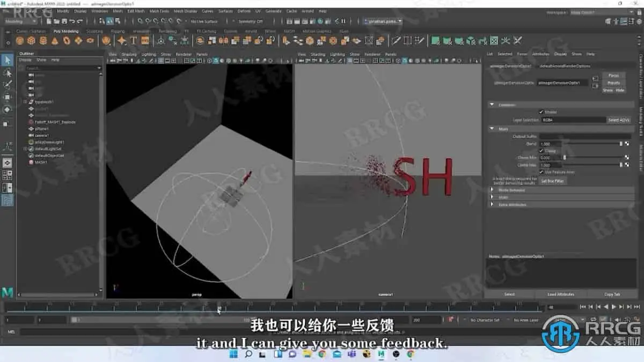Click the polygon Type 'T' shelf icon
The height and width of the screenshot is (362, 644).
point(133,41)
